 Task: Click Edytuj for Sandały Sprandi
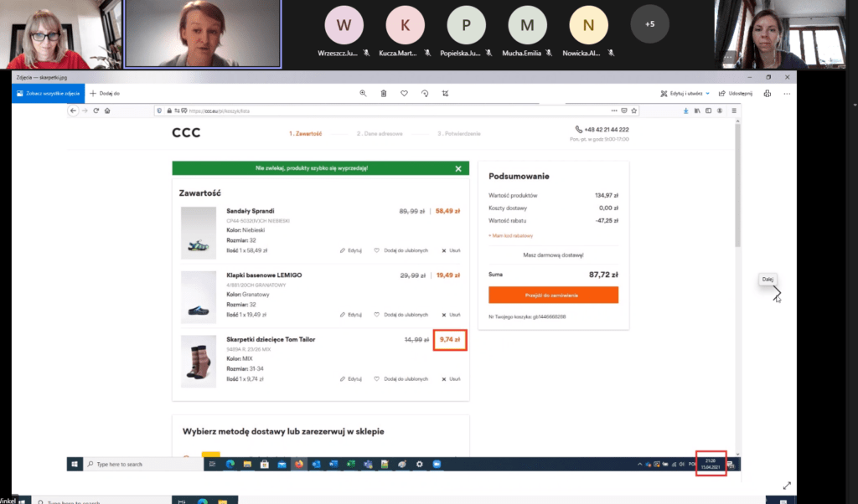pos(351,250)
